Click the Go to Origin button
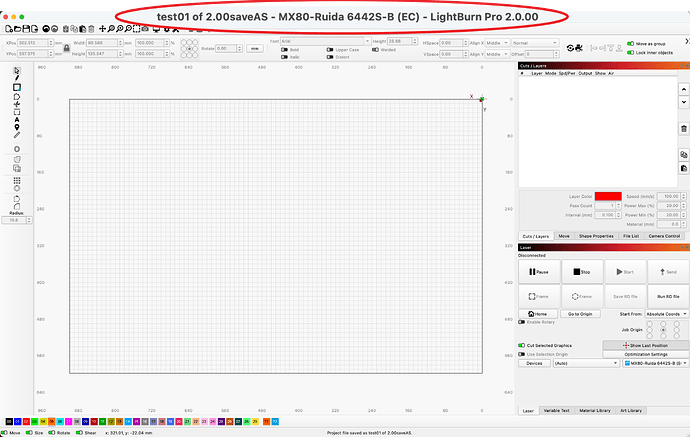The image size is (690, 437). click(x=580, y=314)
